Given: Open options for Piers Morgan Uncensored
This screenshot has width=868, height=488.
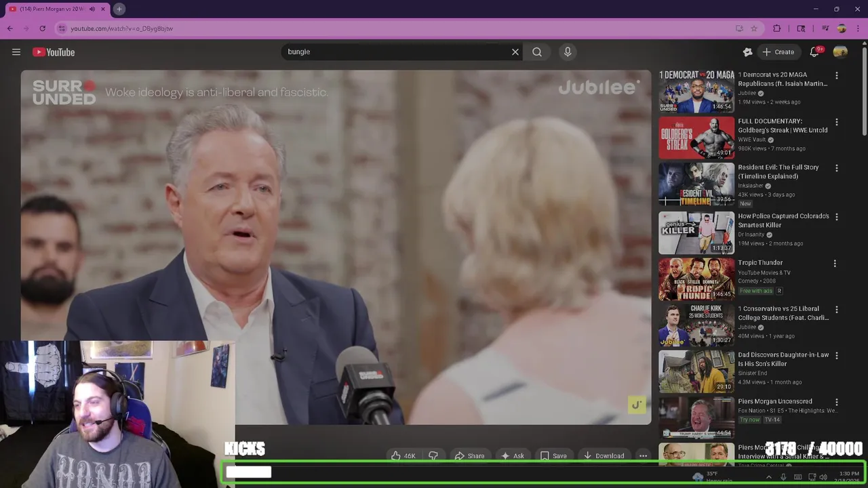Looking at the screenshot, I should coord(836,403).
